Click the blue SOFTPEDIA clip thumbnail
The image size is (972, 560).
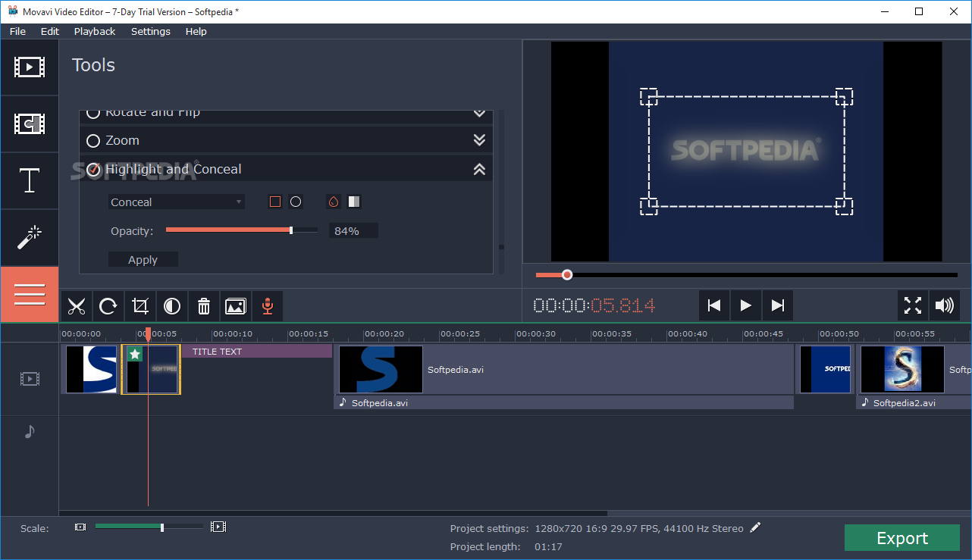click(826, 370)
